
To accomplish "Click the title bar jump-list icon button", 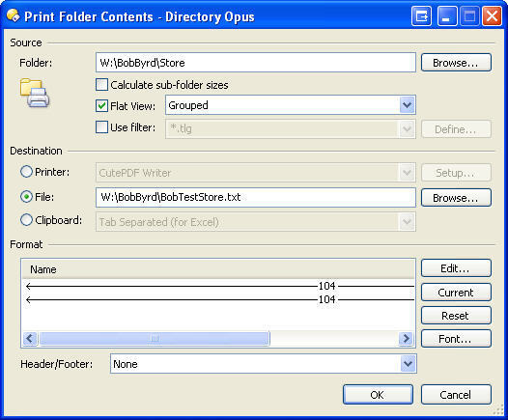I will (421, 15).
